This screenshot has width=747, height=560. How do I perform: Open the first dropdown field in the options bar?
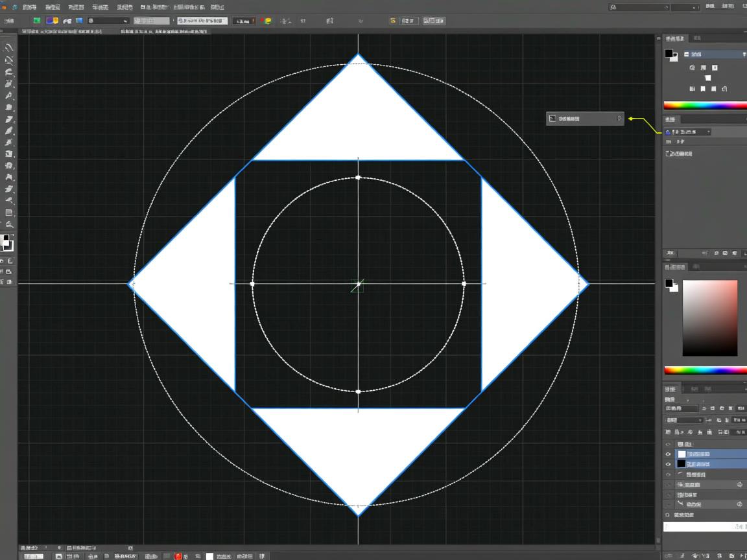(108, 21)
